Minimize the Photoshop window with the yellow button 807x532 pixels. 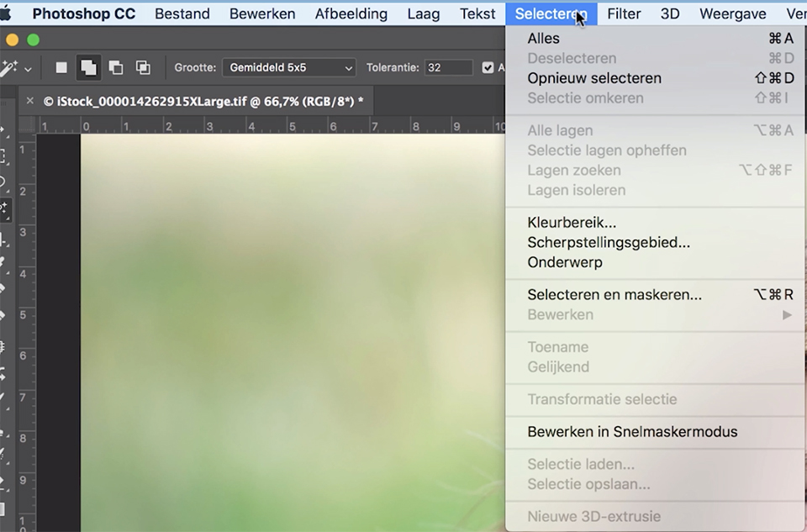12,40
